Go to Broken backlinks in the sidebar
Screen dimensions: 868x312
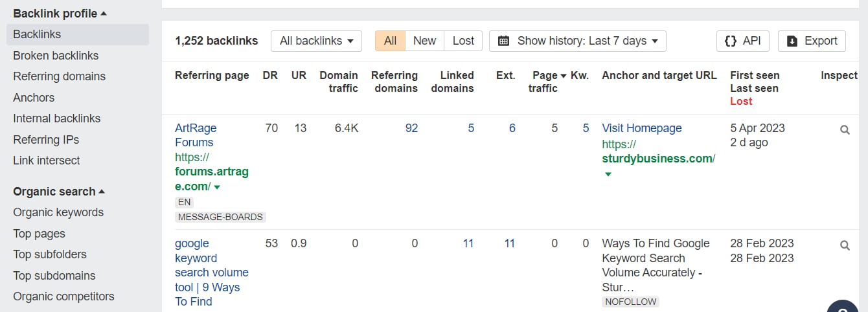(x=56, y=56)
